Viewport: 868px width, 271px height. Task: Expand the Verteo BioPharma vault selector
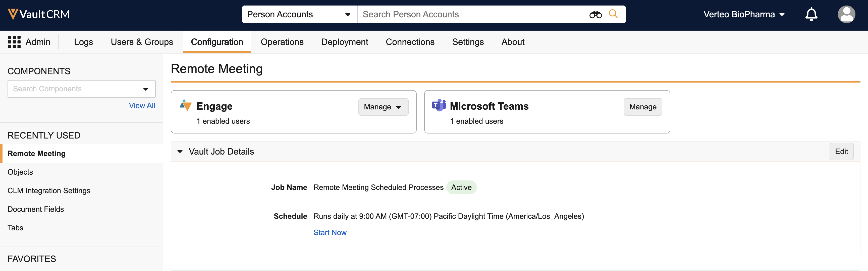(x=744, y=15)
